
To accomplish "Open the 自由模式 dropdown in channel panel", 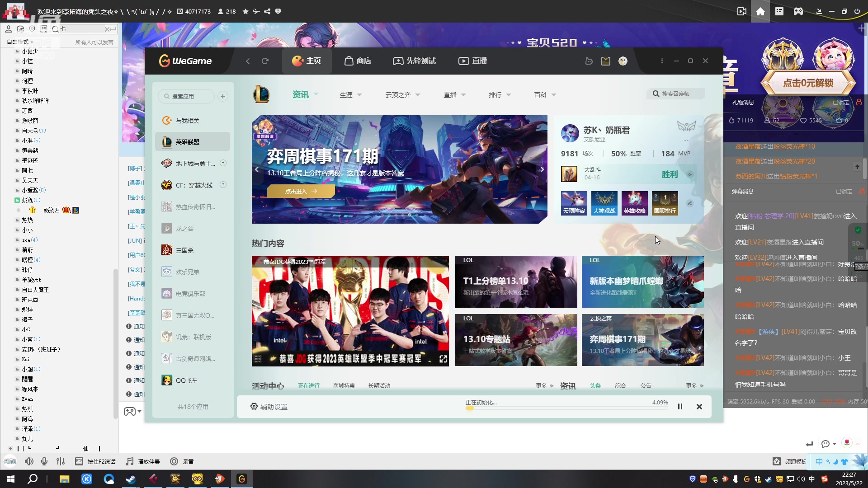I will pos(20,42).
